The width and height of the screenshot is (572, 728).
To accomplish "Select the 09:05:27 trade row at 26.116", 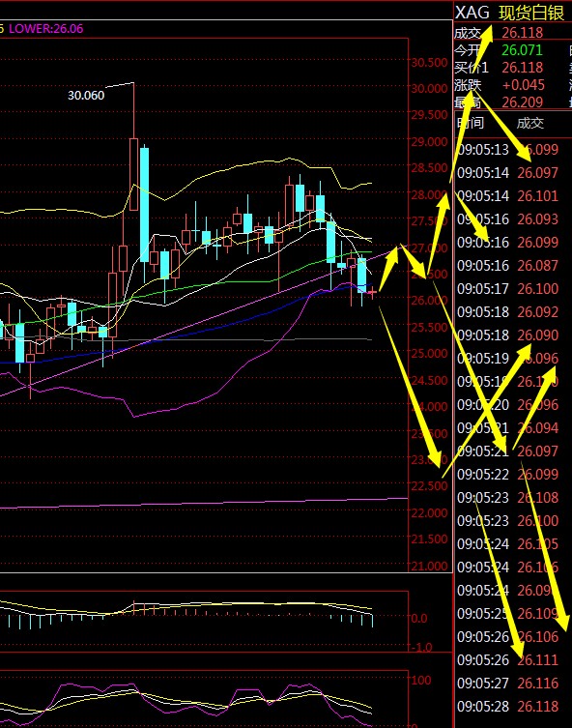I will tap(507, 683).
